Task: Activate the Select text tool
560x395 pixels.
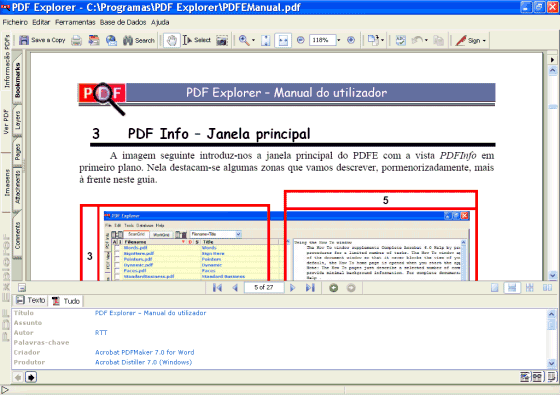Action: pos(187,40)
